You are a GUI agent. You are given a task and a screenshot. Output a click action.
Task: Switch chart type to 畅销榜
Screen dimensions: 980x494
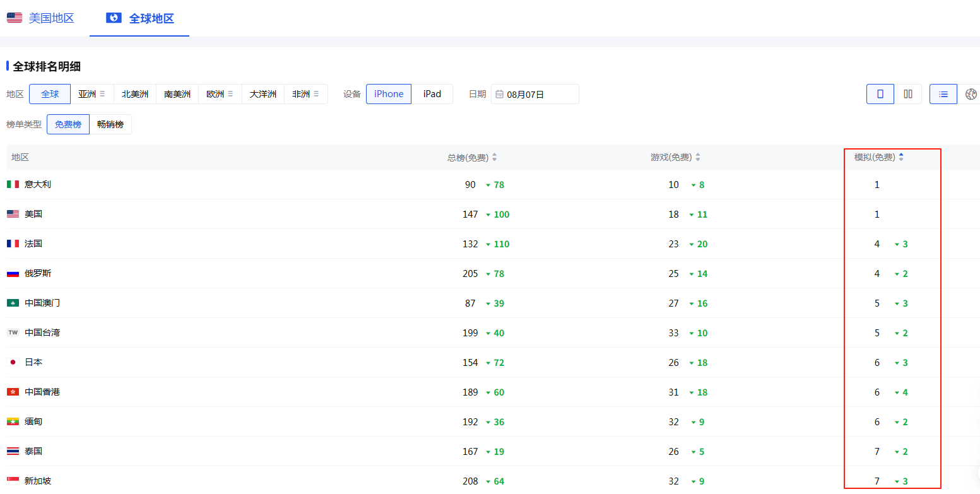tap(110, 124)
